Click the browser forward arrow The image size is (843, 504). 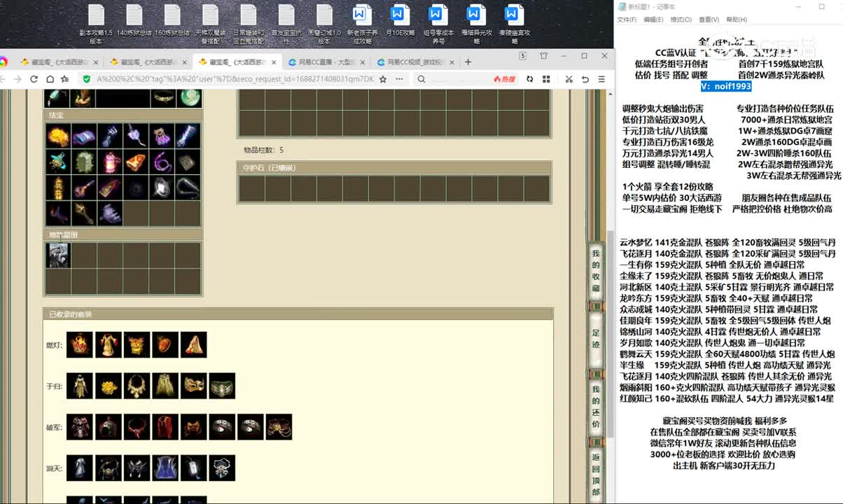click(x=18, y=79)
